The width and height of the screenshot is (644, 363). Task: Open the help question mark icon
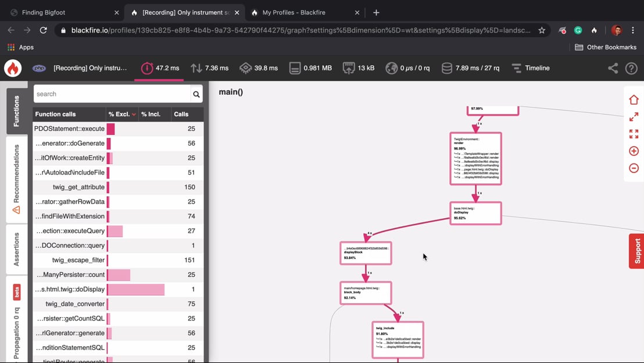point(631,68)
